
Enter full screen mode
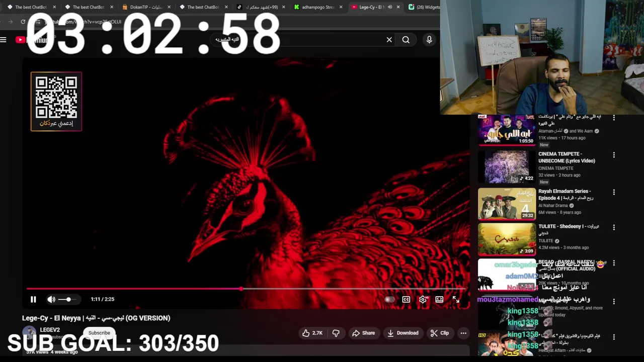456,299
